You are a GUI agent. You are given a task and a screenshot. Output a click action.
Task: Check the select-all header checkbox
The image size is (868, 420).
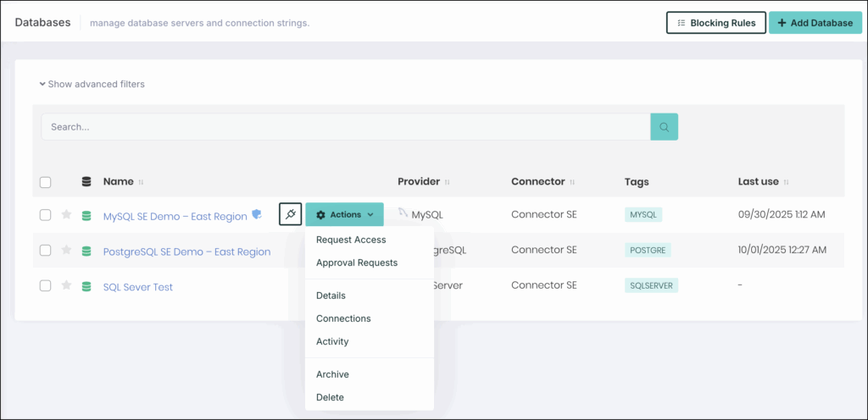pos(46,182)
